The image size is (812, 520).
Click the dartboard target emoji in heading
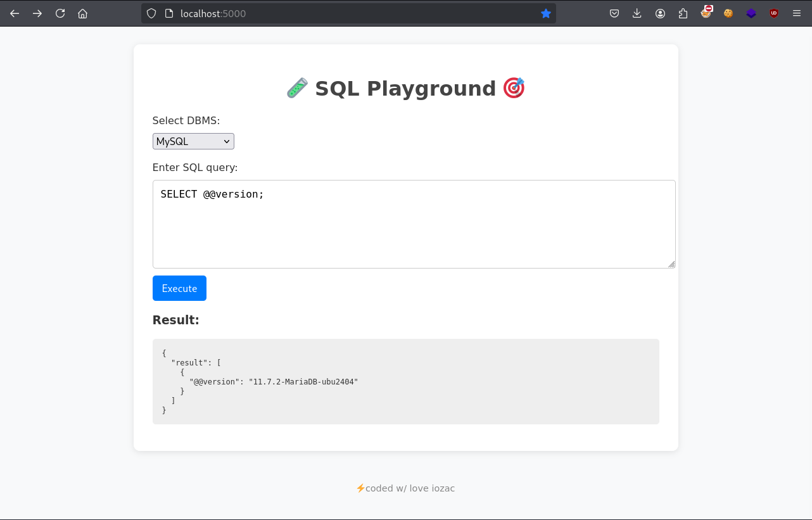(x=514, y=88)
